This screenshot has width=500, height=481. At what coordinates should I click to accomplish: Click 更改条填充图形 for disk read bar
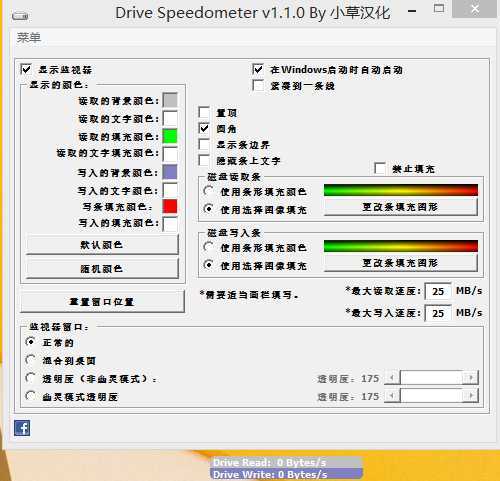click(x=401, y=207)
